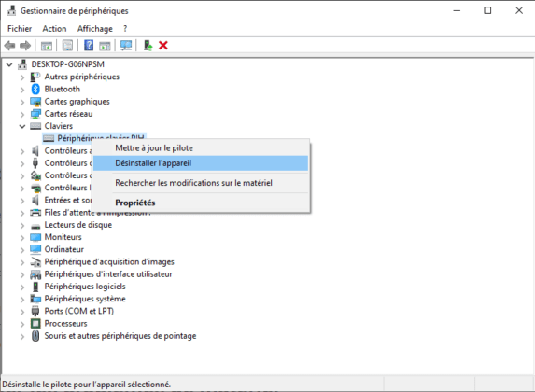Screen dimensions: 535x392
Task: Expand the Processeurs arrow
Action: (22, 324)
